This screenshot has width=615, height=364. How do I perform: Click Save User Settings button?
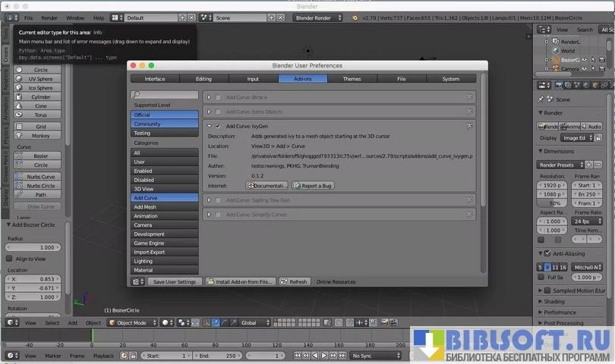[174, 281]
